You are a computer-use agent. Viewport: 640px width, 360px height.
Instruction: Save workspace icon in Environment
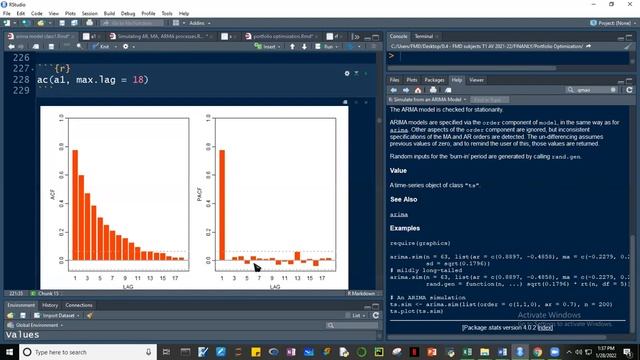pyautogui.click(x=23, y=316)
